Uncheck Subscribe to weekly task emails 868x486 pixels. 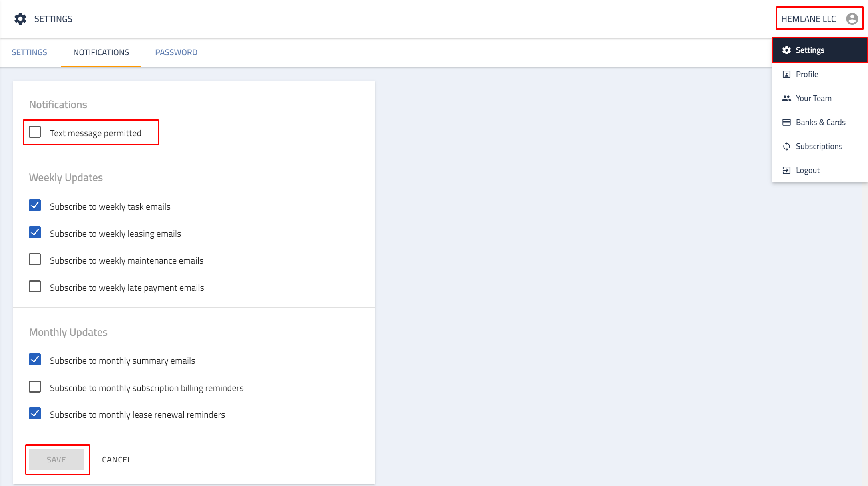tap(35, 205)
